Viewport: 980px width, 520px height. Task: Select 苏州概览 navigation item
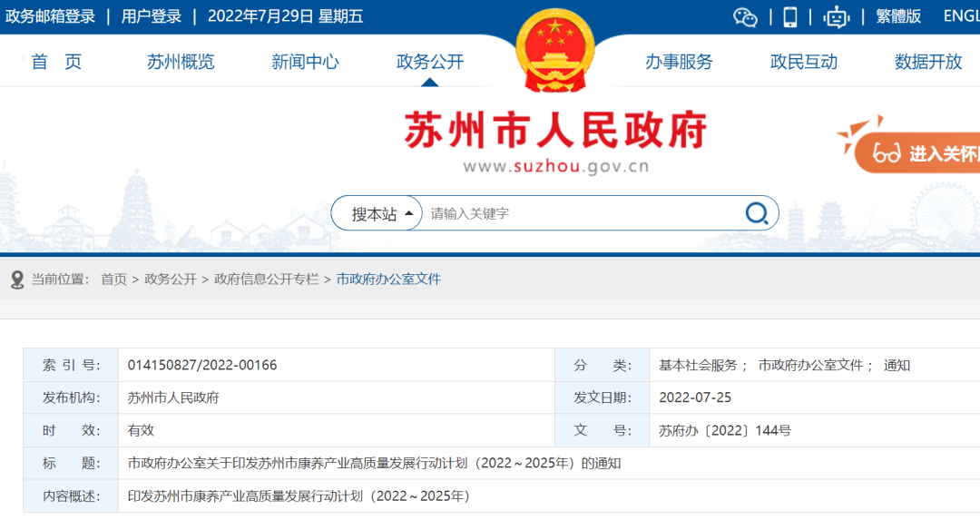point(181,62)
